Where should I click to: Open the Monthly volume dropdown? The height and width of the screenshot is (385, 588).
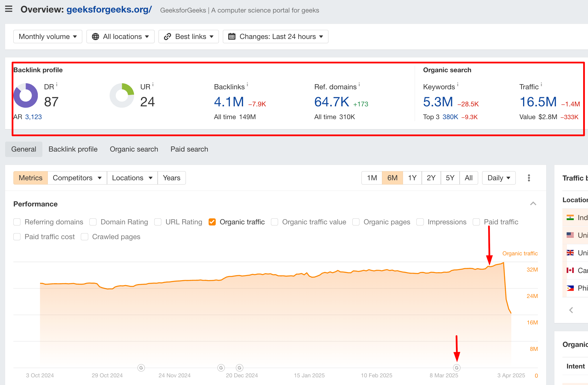click(48, 37)
